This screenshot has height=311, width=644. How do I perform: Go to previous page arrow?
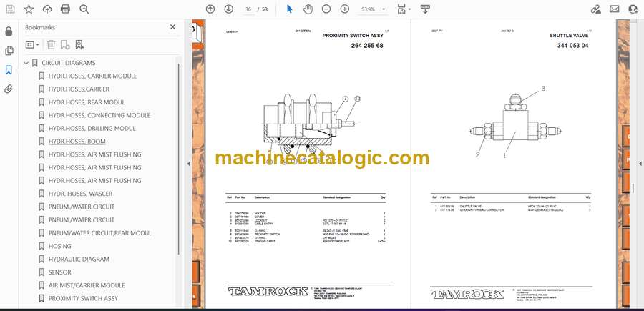(x=210, y=9)
